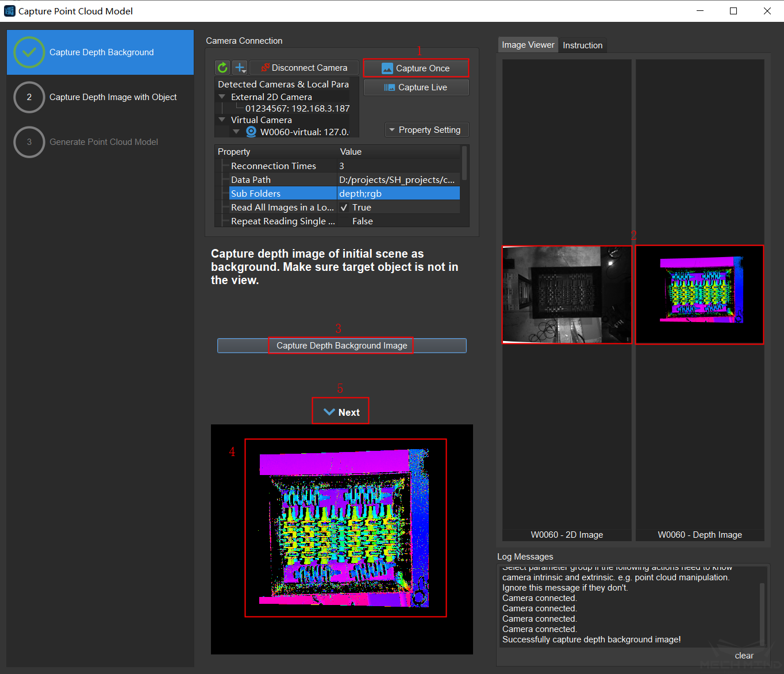Collapse the Virtual Camera tree node
This screenshot has width=784, height=674.
click(x=222, y=120)
